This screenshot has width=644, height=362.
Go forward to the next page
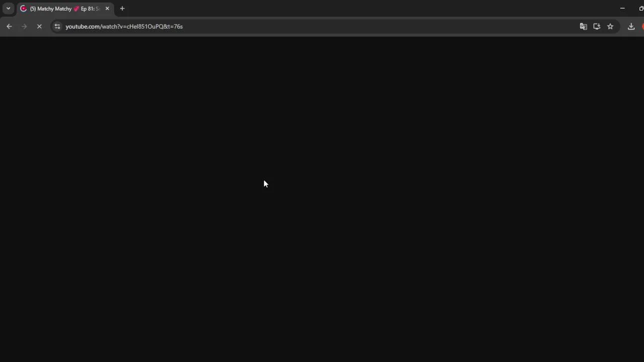click(x=24, y=26)
